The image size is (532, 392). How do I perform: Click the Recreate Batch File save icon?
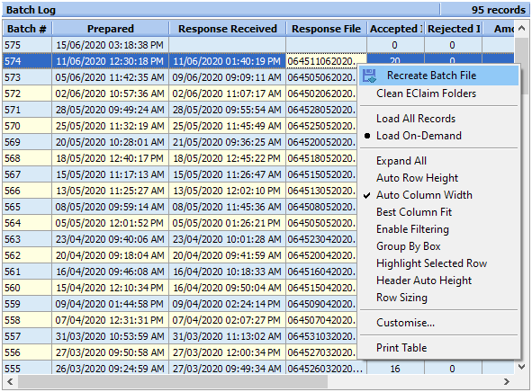[369, 76]
